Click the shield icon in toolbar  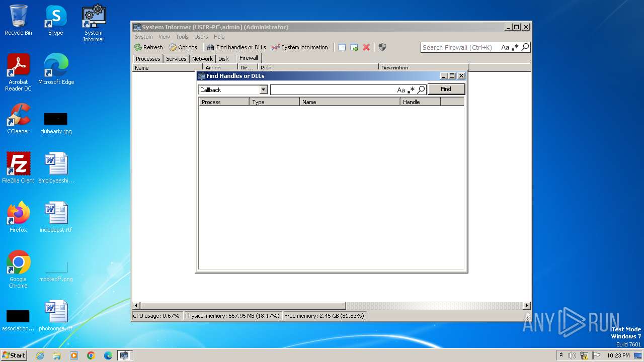point(382,47)
